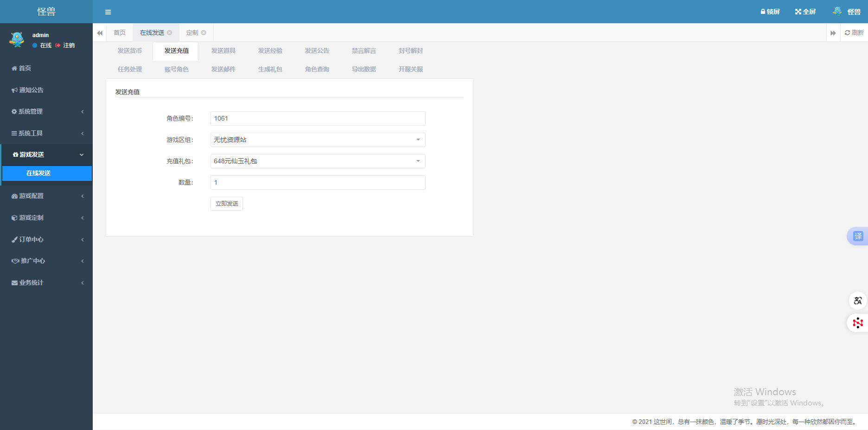Viewport: 868px width, 430px height.
Task: Open the 任务处理 tab
Action: click(x=130, y=69)
